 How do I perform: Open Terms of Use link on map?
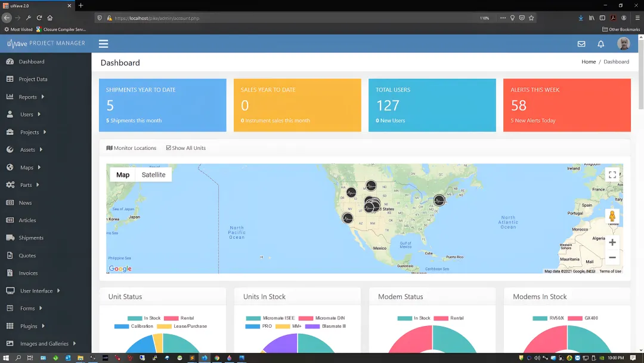611,271
